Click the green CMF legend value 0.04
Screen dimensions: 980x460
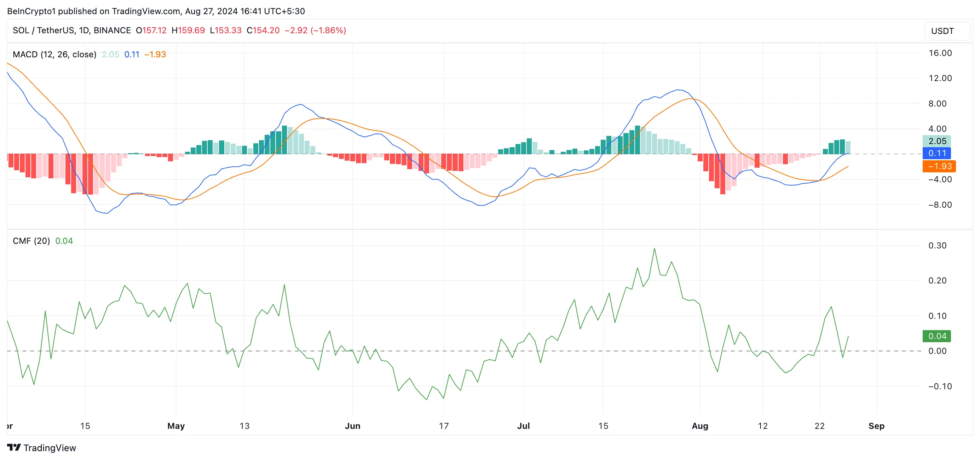click(x=64, y=241)
